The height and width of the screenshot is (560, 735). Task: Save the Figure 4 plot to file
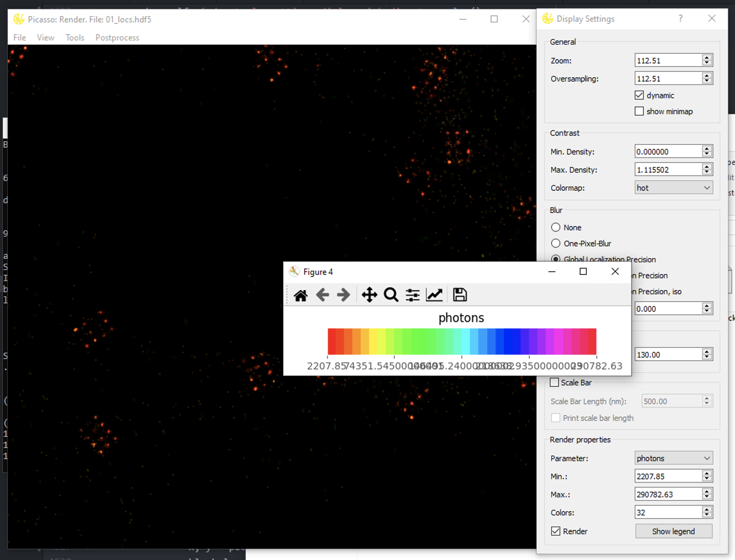pos(459,295)
